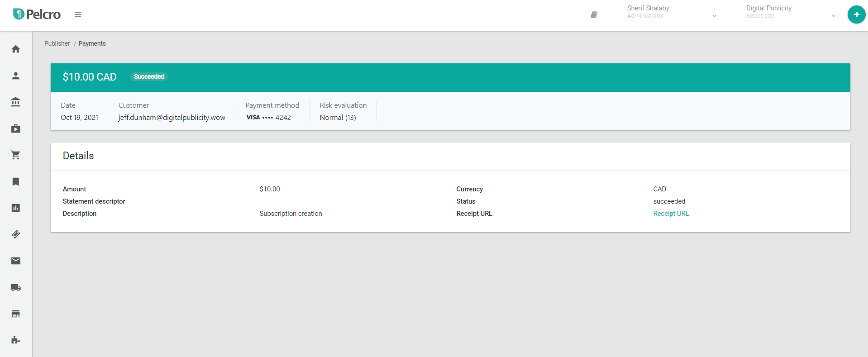Click the Normal (13) risk evaluation value
Screen dimensions: 868x357
coord(338,118)
